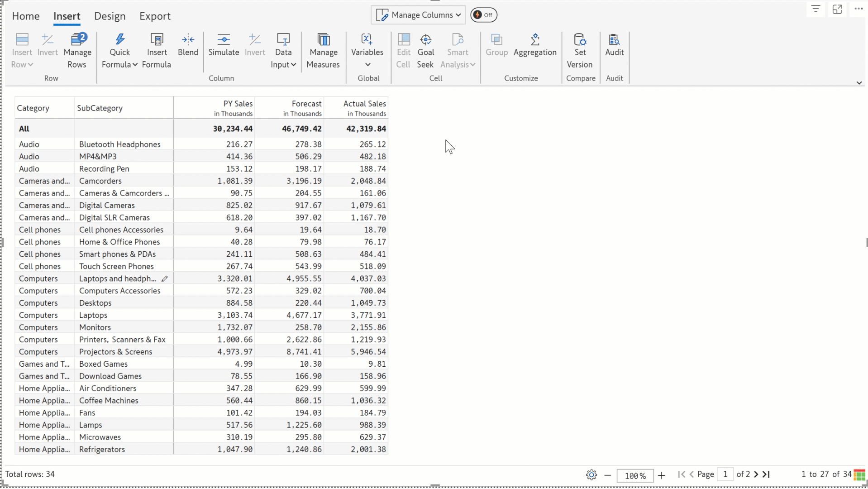Screen dimensions: 868x489
Task: Toggle the Off switch next to Manage Columns
Action: click(x=483, y=15)
